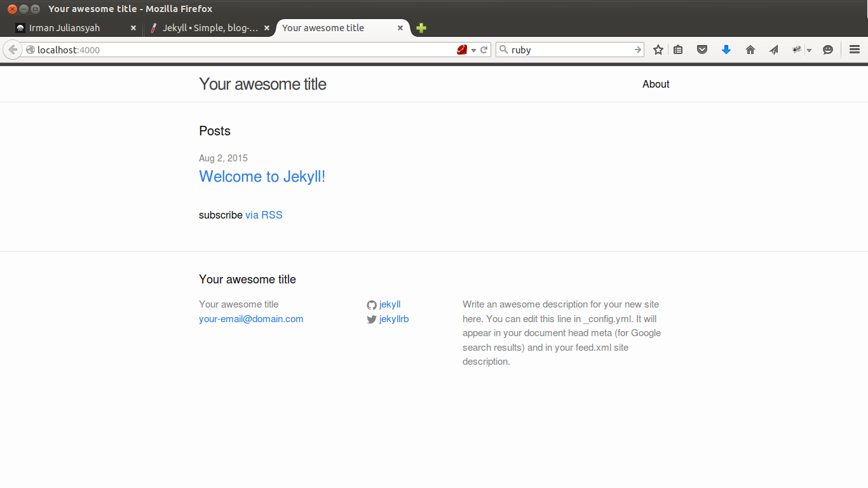Click the GitHub octocat icon in the footer
Screen dimensions: 868x488
pos(372,305)
